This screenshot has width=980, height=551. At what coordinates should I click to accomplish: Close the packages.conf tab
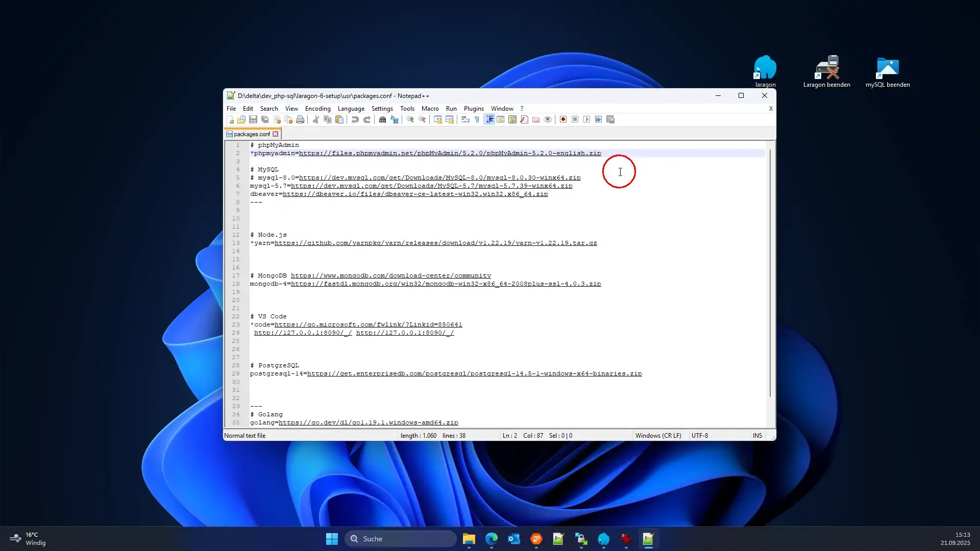coord(276,134)
